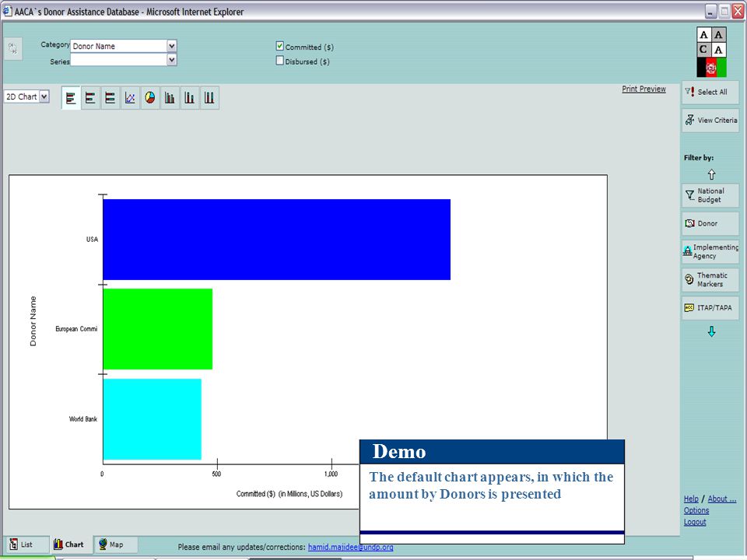Select the stacked horizontal bar chart icon
Image resolution: width=747 pixels, height=560 pixels.
pyautogui.click(x=90, y=98)
